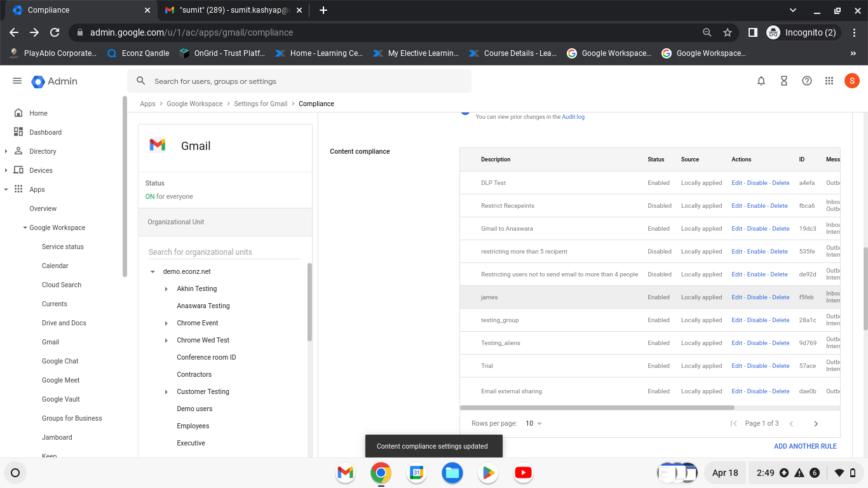Collapse the Google Workspace submenu
The height and width of the screenshot is (488, 868).
pos(25,227)
